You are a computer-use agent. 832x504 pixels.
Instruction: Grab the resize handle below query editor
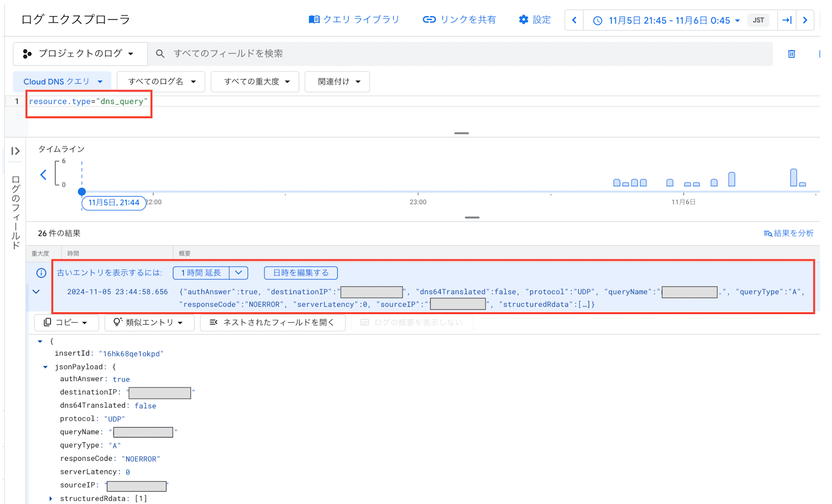(x=461, y=133)
